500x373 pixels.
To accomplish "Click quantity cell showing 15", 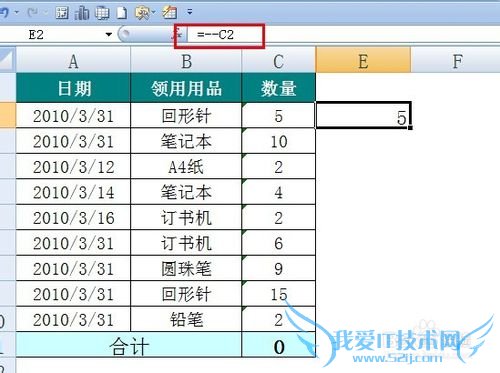I will pyautogui.click(x=279, y=294).
